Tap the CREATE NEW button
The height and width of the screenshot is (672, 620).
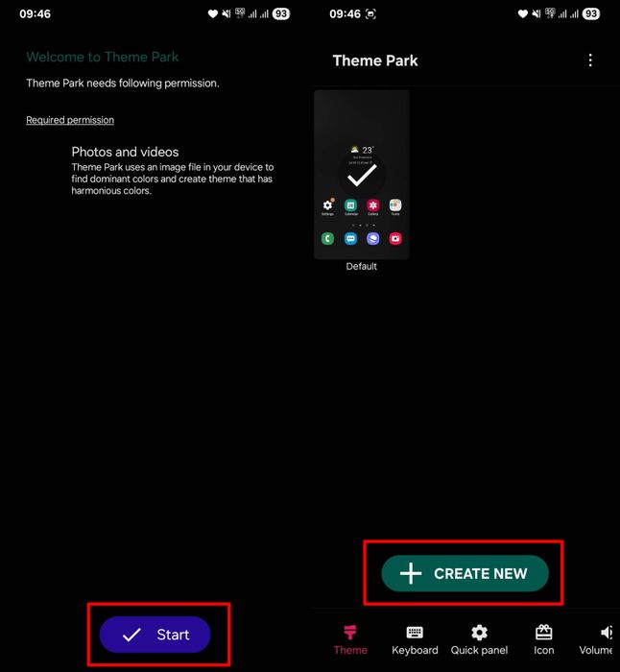(465, 573)
